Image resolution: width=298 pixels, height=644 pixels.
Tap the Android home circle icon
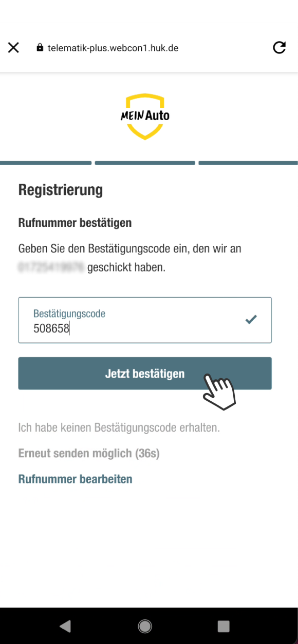click(144, 626)
